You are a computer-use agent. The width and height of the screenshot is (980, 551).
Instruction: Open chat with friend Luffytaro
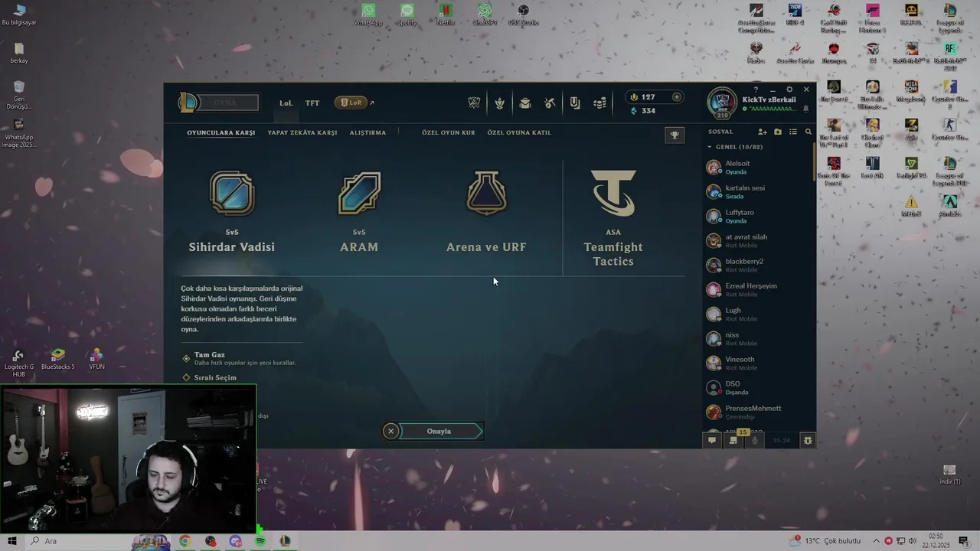pos(758,216)
